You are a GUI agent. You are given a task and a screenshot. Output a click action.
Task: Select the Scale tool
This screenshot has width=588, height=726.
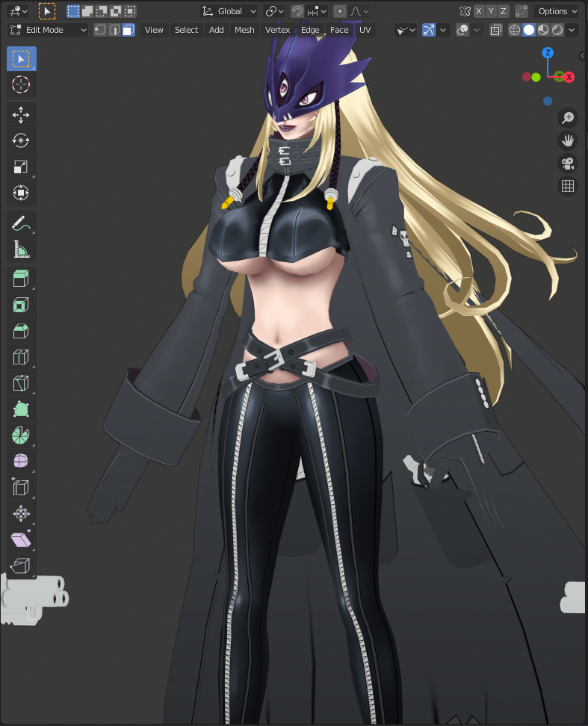[22, 167]
